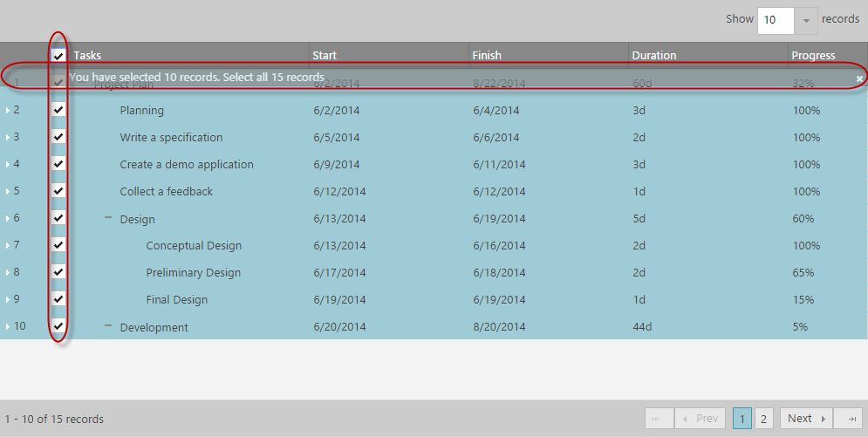The image size is (868, 437).
Task: Click row indicator arrow for row 3
Action: (x=8, y=138)
